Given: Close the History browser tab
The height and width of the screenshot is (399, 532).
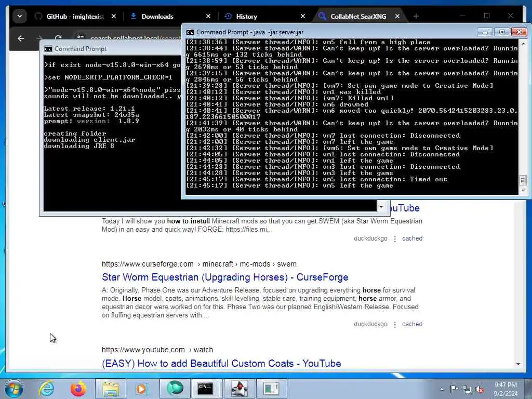Looking at the screenshot, I should [x=303, y=16].
